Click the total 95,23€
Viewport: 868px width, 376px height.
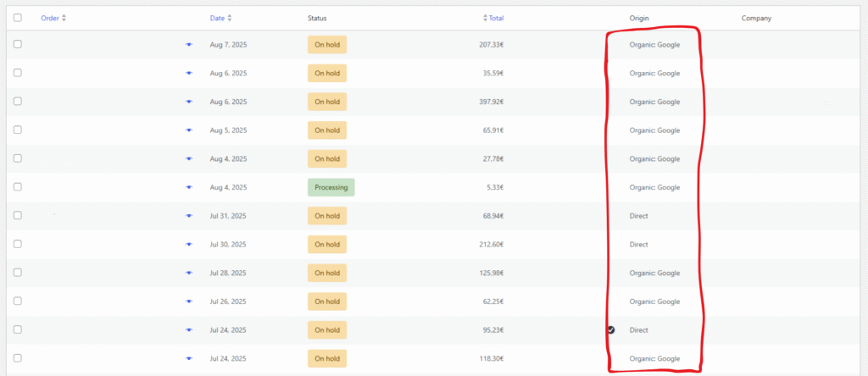[493, 330]
